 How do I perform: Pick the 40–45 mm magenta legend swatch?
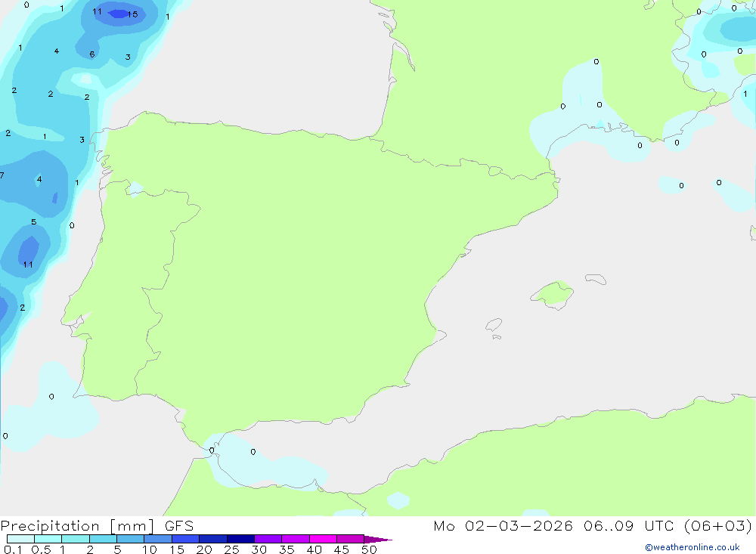[323, 539]
